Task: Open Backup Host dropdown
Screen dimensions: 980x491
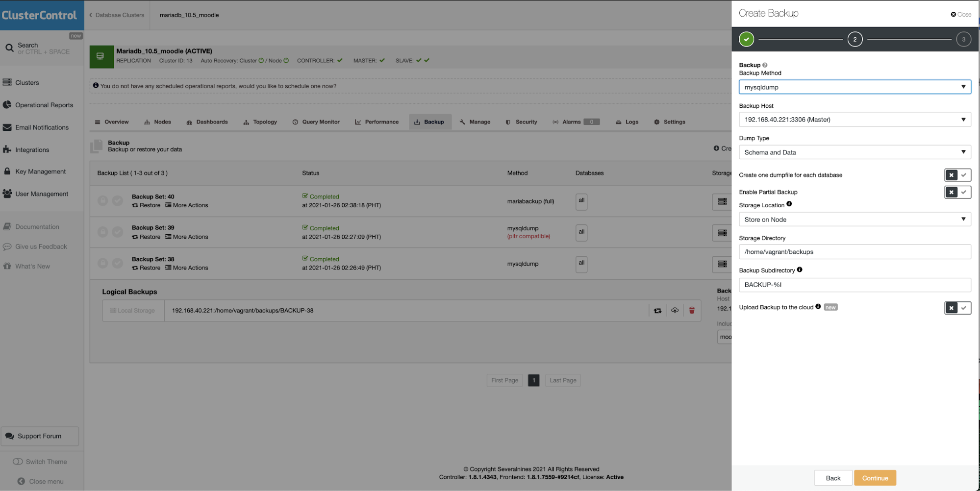Action: 854,120
